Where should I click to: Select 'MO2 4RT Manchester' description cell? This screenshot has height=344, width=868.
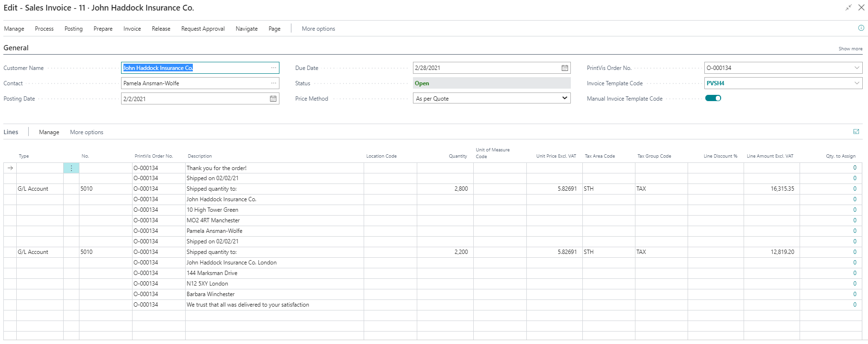275,220
